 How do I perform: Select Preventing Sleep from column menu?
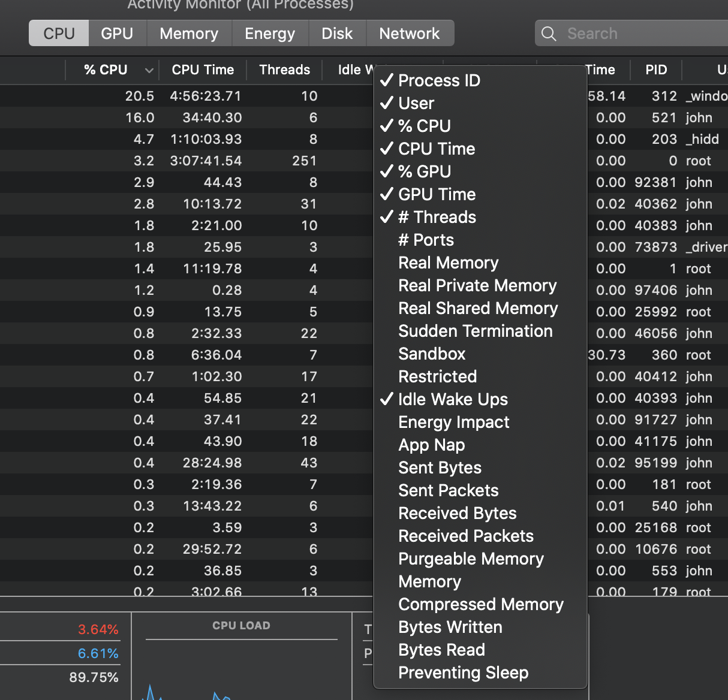[x=463, y=672]
